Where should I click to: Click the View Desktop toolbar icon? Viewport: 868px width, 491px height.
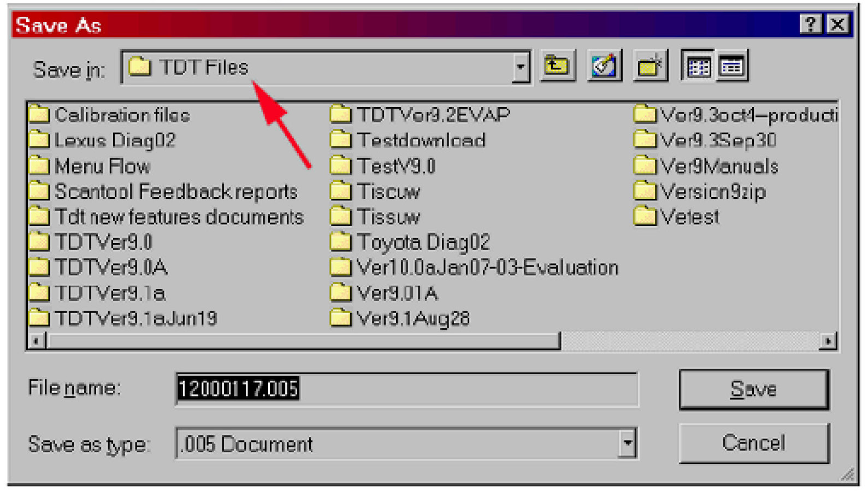pos(604,67)
